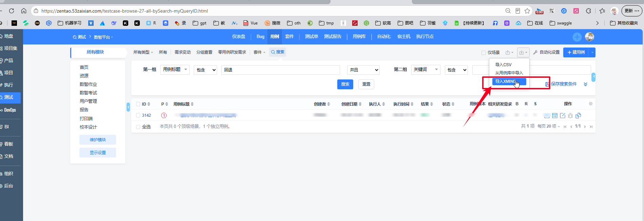Click the blue 搜索 button
The image size is (644, 221).
345,84
